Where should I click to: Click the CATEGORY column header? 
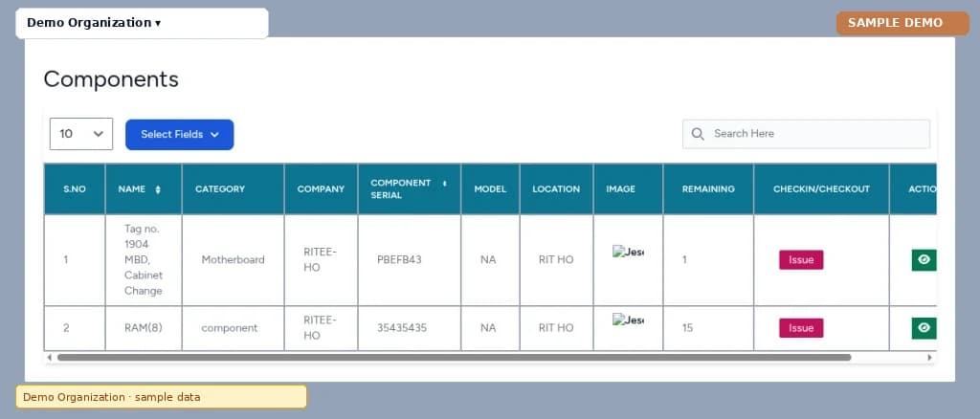234,189
